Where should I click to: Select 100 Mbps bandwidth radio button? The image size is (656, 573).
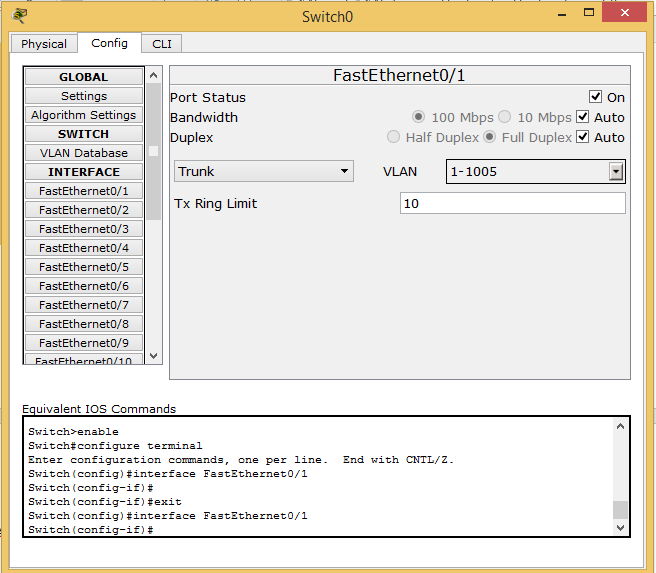(x=418, y=117)
